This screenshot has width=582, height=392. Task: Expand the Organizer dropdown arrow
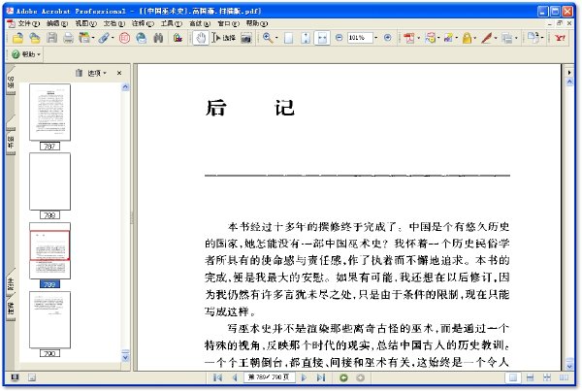pos(93,38)
